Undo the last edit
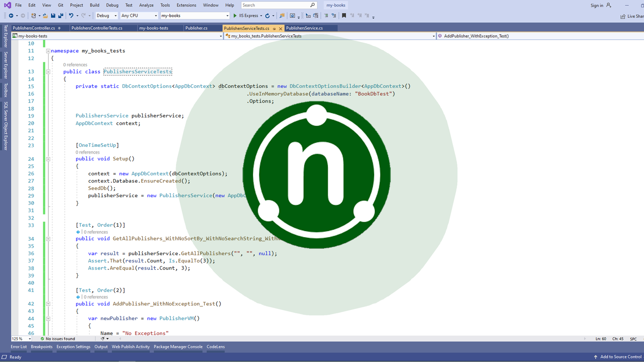The height and width of the screenshot is (362, 644). coord(71,16)
